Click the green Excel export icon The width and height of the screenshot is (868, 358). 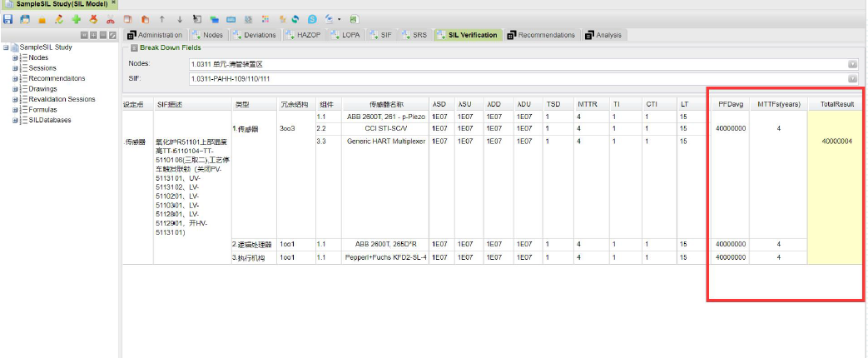click(x=354, y=18)
